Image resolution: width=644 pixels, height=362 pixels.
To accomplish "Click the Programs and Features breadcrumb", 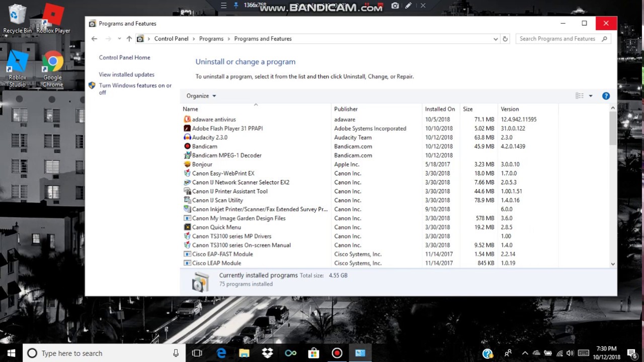I will [x=263, y=39].
